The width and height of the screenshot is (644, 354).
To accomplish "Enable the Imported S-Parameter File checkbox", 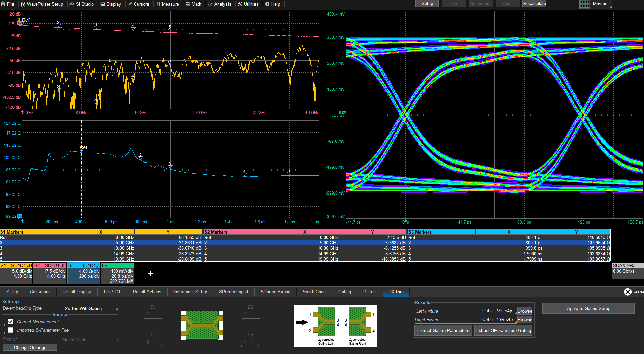I will (x=10, y=330).
